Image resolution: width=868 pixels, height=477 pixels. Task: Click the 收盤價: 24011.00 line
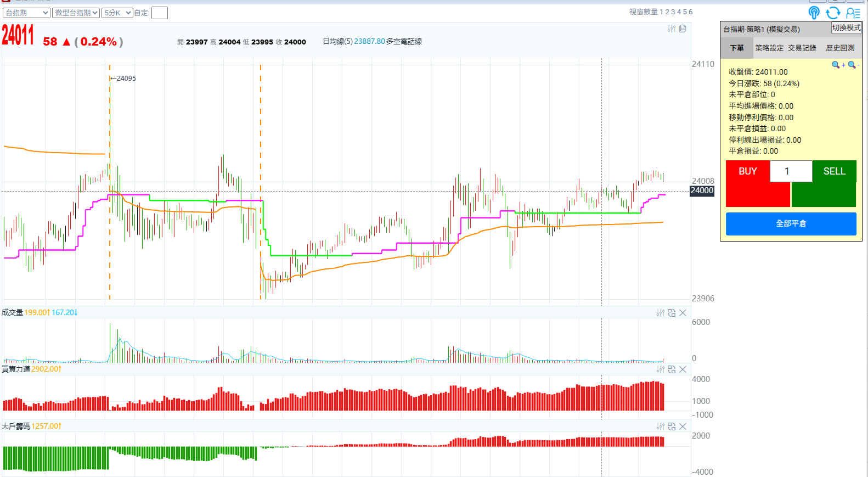coord(758,72)
